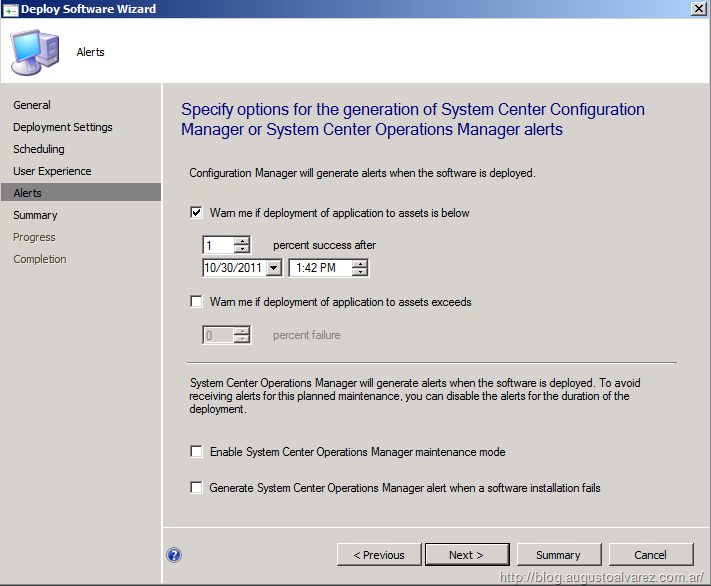Go to General page in wizard sidebar

tap(32, 105)
